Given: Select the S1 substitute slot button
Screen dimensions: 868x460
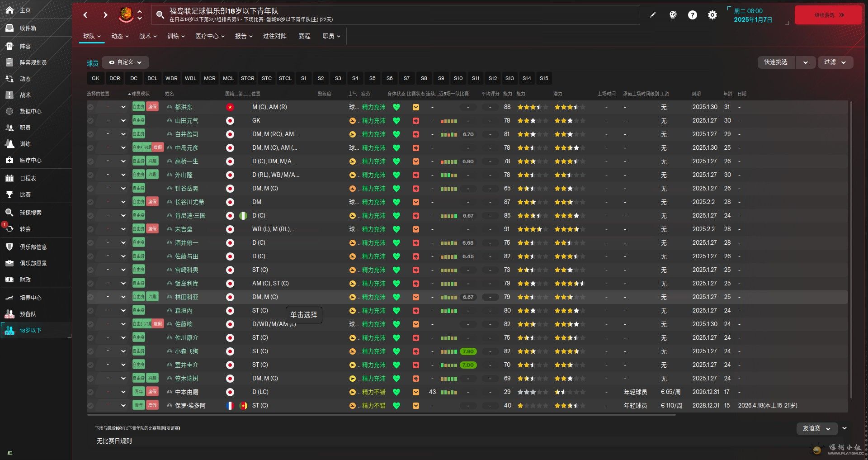Looking at the screenshot, I should point(304,78).
